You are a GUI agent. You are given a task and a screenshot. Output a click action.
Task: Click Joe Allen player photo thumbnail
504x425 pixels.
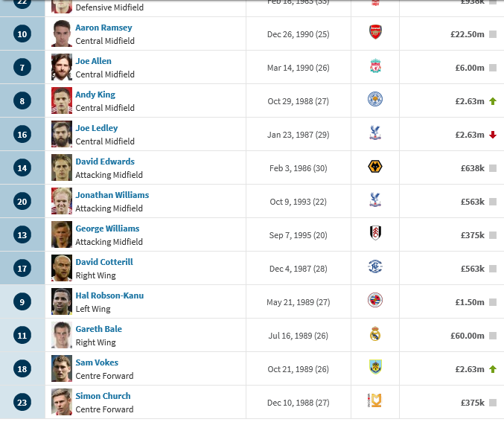click(62, 67)
